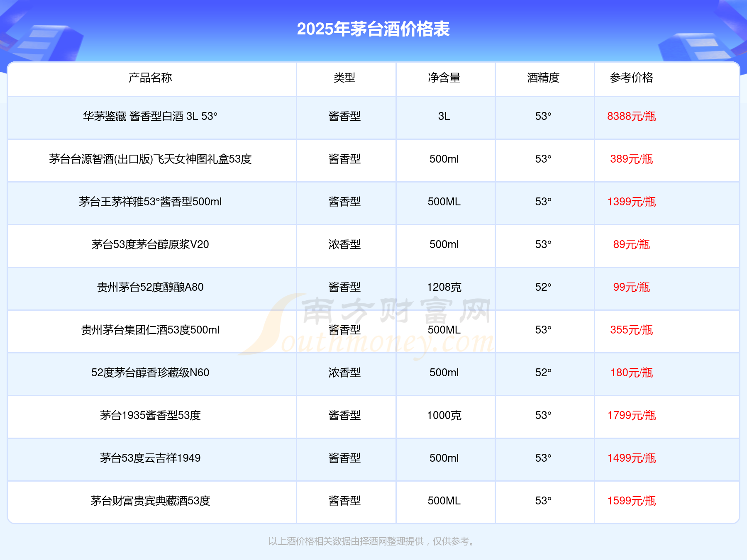The width and height of the screenshot is (747, 560).
Task: Click product name 华茅鉴藏 酱香型白酒 3L 53°
Action: [150, 116]
